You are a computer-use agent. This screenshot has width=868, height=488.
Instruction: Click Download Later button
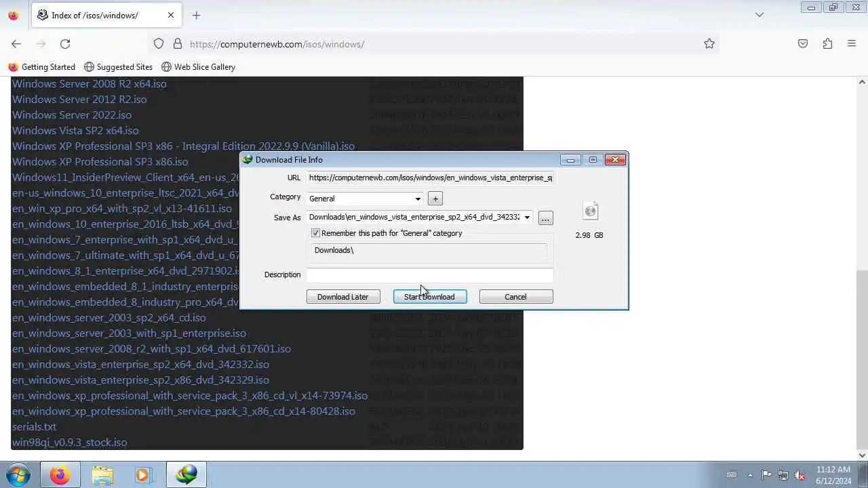[x=343, y=297]
